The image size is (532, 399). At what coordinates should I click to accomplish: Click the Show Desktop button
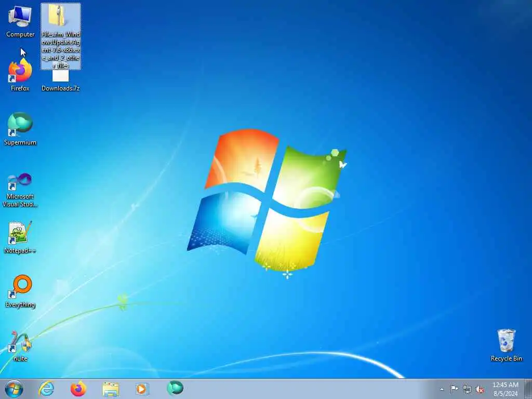tap(528, 389)
